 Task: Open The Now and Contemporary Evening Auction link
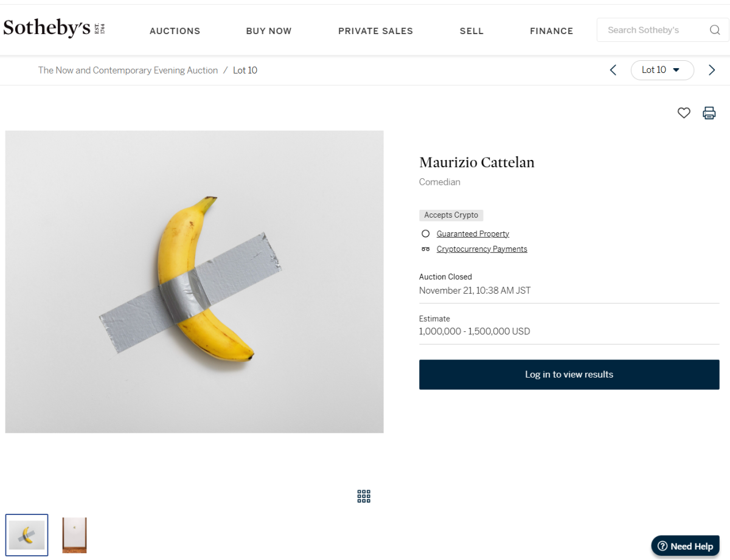[128, 70]
